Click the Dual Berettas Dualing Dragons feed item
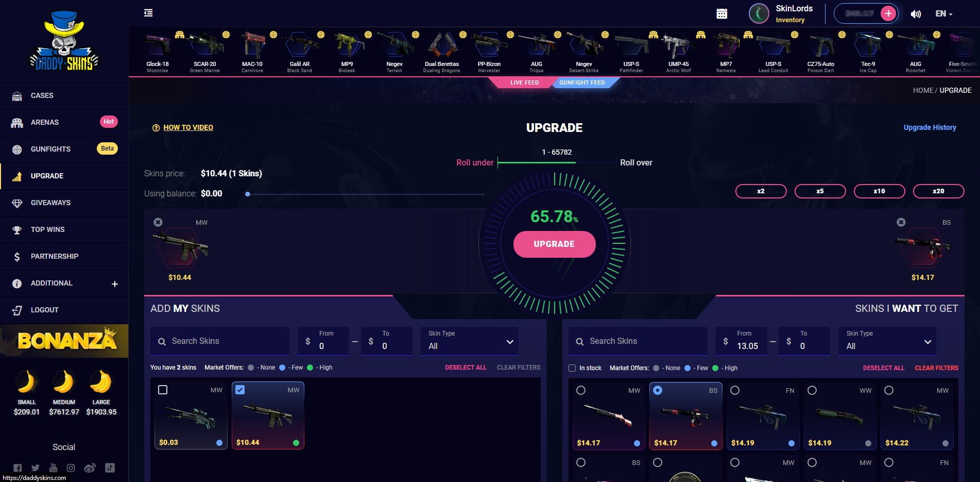 point(442,52)
